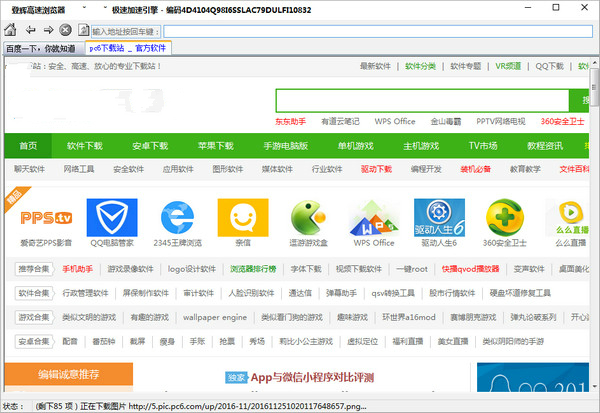Click the 有道云笔记 hot search link

coord(340,122)
